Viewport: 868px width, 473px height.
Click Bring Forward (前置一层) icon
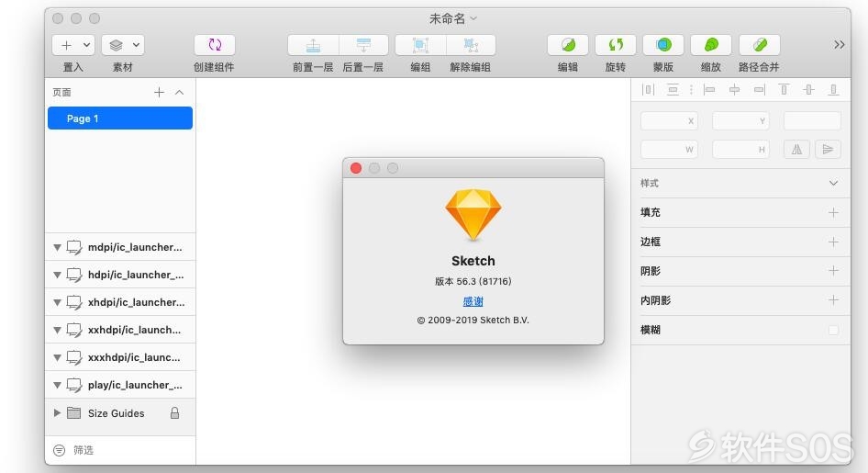pos(313,45)
